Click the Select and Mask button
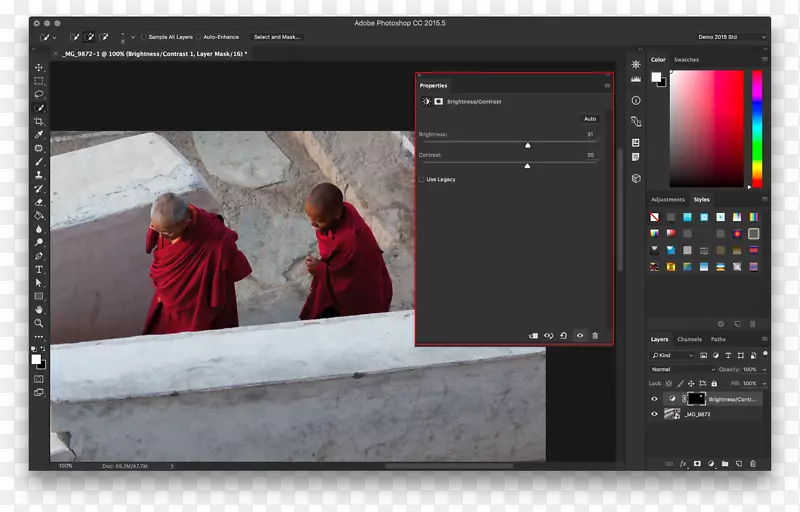 coord(276,37)
